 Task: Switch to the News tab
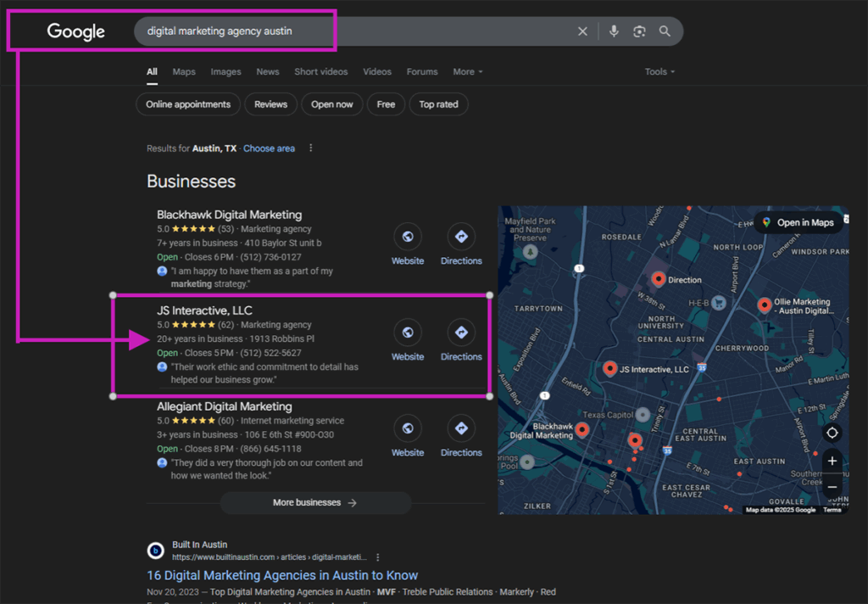267,71
